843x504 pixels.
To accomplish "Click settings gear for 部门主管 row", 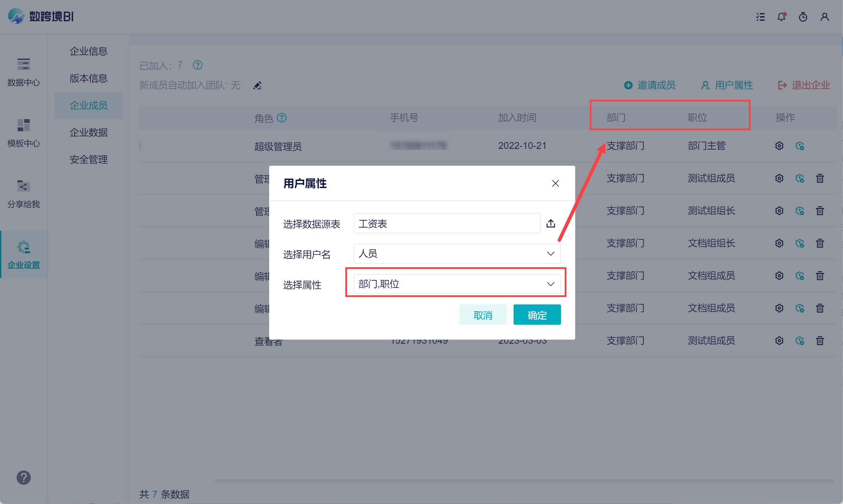I will [779, 146].
